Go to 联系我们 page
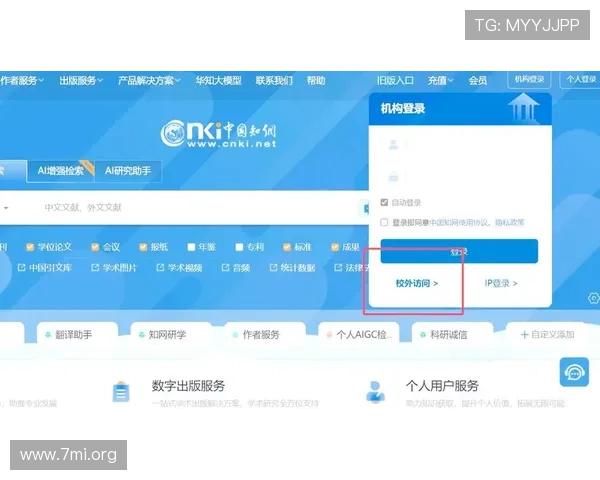Image resolution: width=600 pixels, height=480 pixels. click(274, 80)
